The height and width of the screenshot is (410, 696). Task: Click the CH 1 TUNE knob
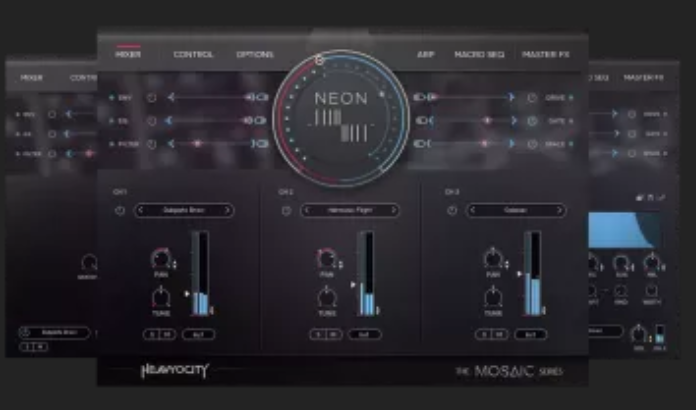click(161, 297)
